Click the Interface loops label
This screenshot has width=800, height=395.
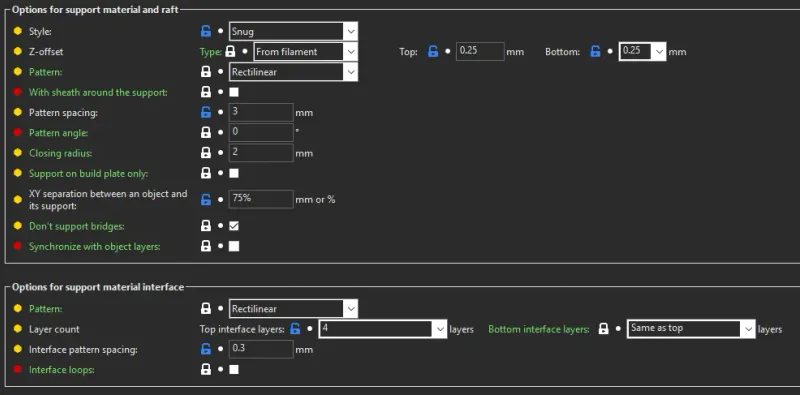point(62,369)
